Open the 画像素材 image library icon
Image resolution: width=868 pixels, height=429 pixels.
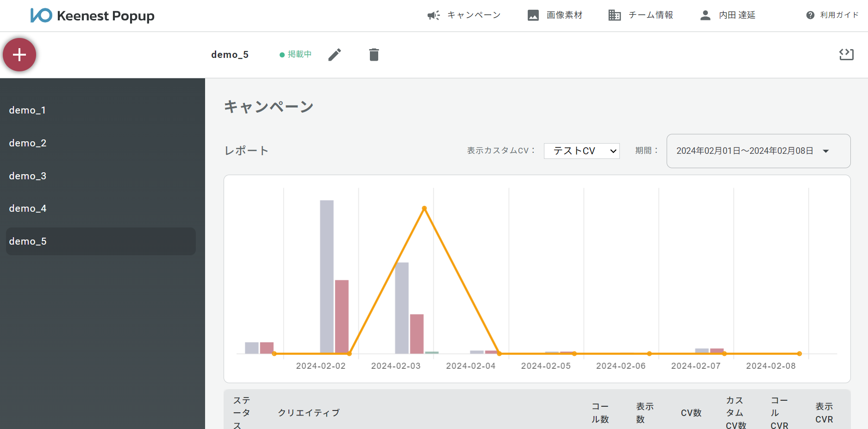point(532,15)
